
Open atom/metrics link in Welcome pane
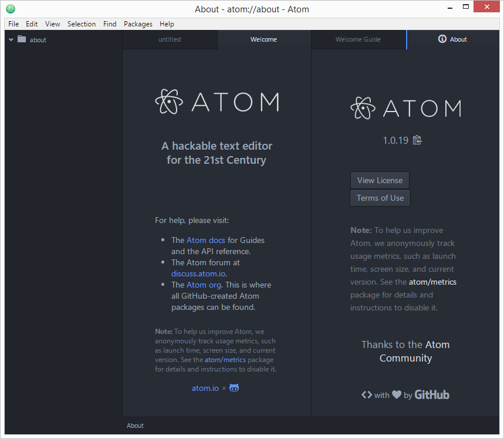tap(225, 360)
